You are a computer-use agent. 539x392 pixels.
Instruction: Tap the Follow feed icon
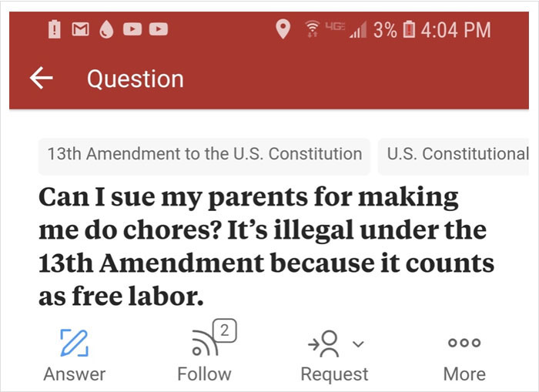[x=203, y=343]
